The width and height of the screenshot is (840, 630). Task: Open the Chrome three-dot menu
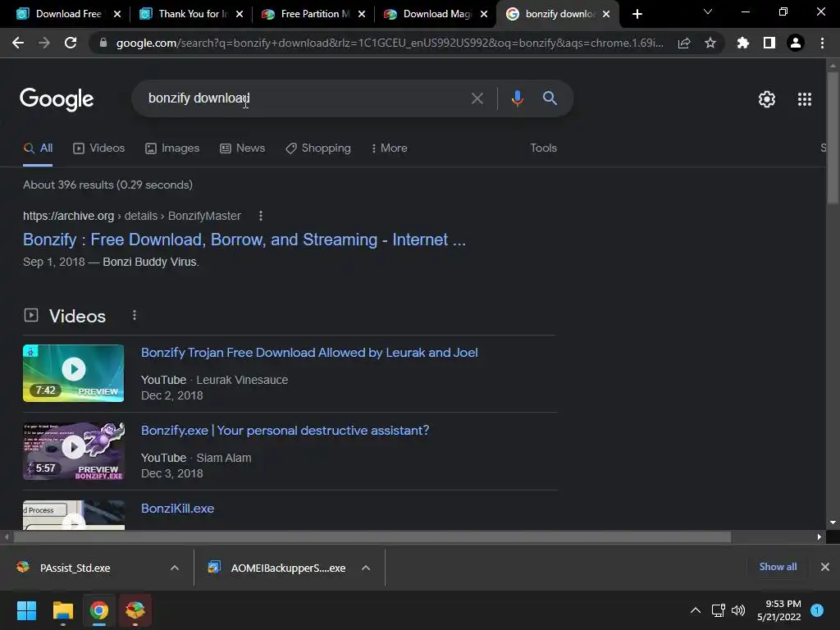[822, 43]
